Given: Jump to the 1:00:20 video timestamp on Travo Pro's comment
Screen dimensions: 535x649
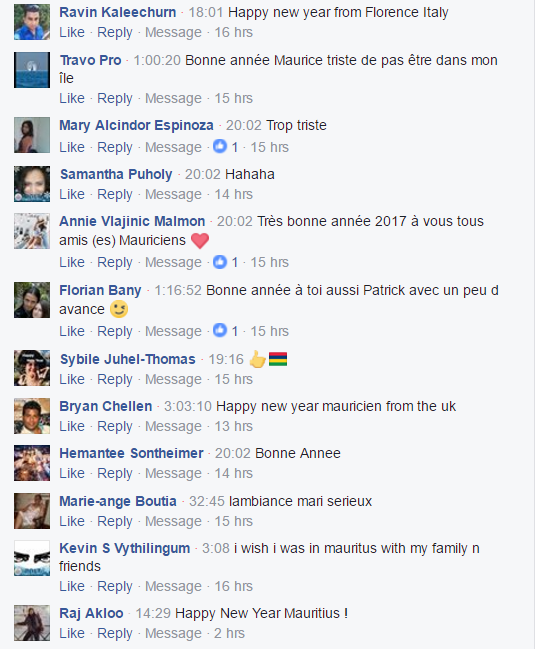Looking at the screenshot, I should click(x=157, y=60).
